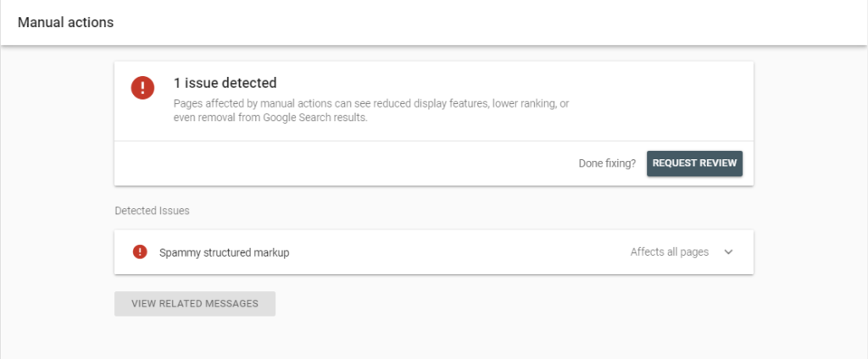Click the 1 issue detected heading
This screenshot has width=868, height=359.
pyautogui.click(x=225, y=84)
